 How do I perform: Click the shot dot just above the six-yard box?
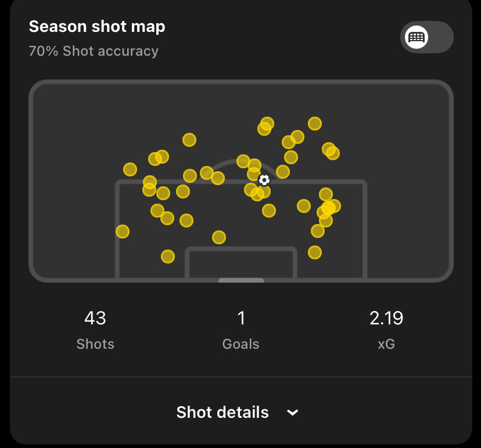tap(218, 237)
